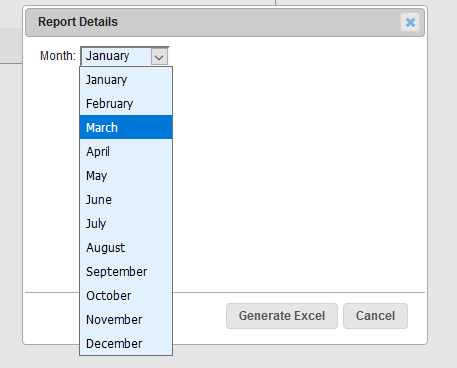Pick November from the month options
Viewport: 457px width, 368px height.
(x=126, y=320)
